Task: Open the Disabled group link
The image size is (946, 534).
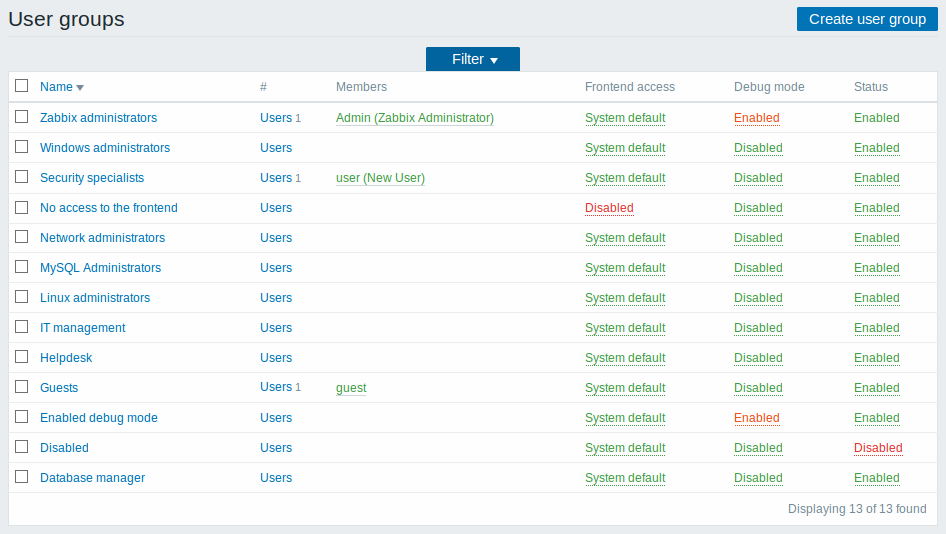Action: click(x=64, y=448)
